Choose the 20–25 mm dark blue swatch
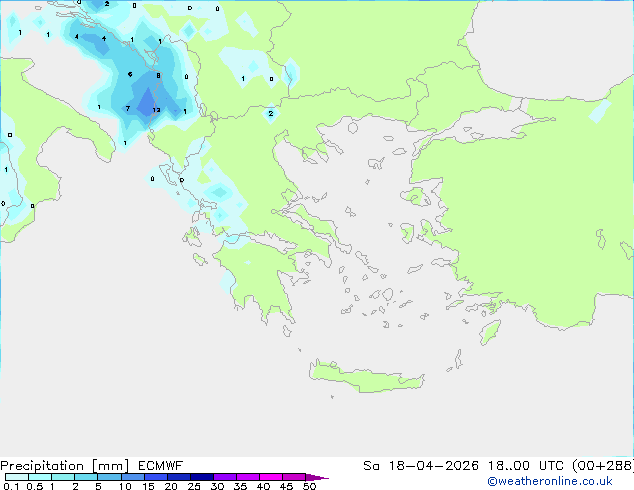 178,477
